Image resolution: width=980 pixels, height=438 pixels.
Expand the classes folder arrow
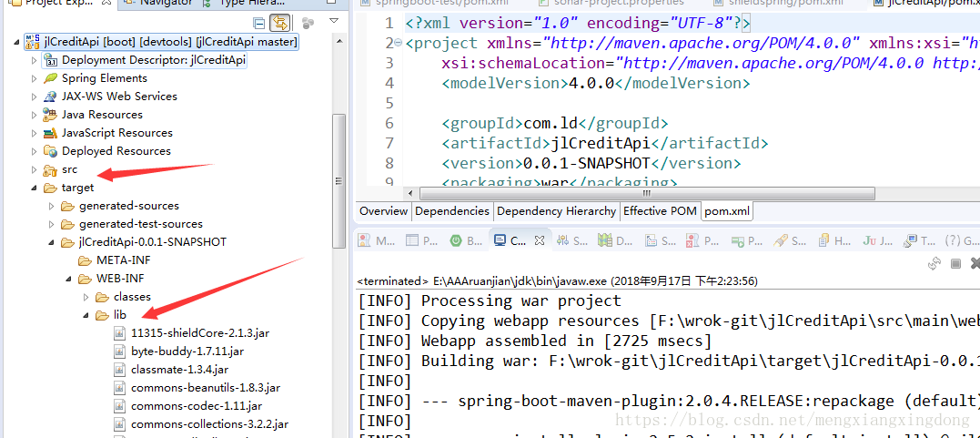click(86, 297)
